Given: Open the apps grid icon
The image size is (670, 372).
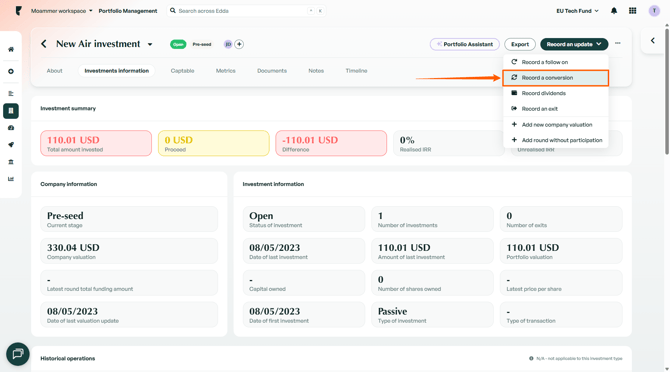Looking at the screenshot, I should 632,11.
